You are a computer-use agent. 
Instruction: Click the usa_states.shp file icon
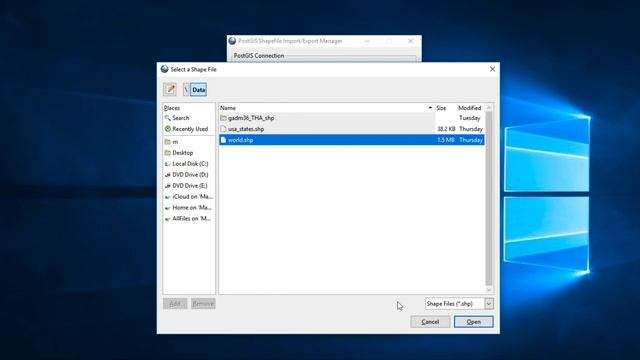pyautogui.click(x=223, y=129)
